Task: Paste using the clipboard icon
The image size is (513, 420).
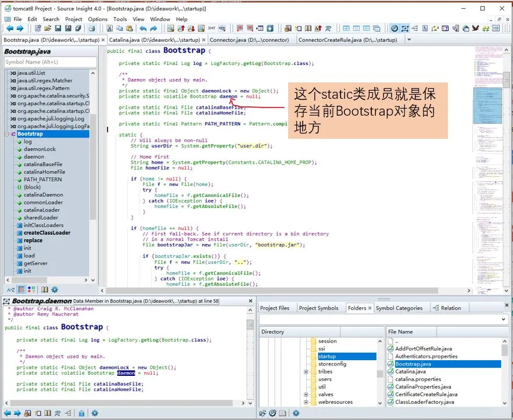Action: pyautogui.click(x=130, y=28)
